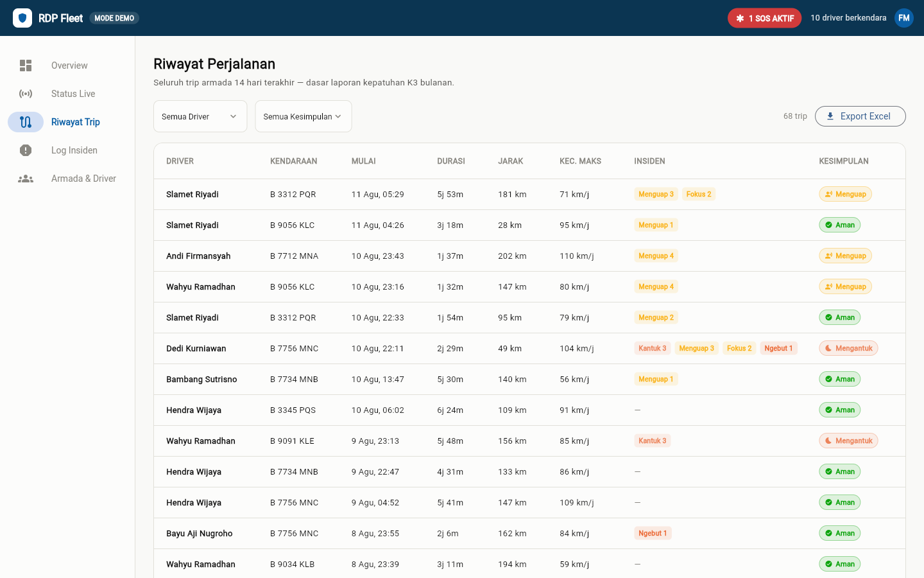Click the KESIMPULAN column header

844,161
